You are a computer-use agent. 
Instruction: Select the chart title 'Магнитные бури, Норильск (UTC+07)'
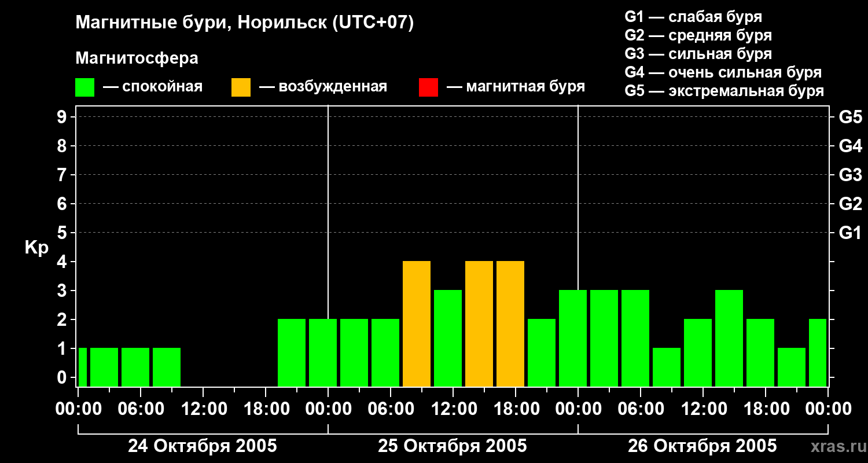[x=245, y=23]
